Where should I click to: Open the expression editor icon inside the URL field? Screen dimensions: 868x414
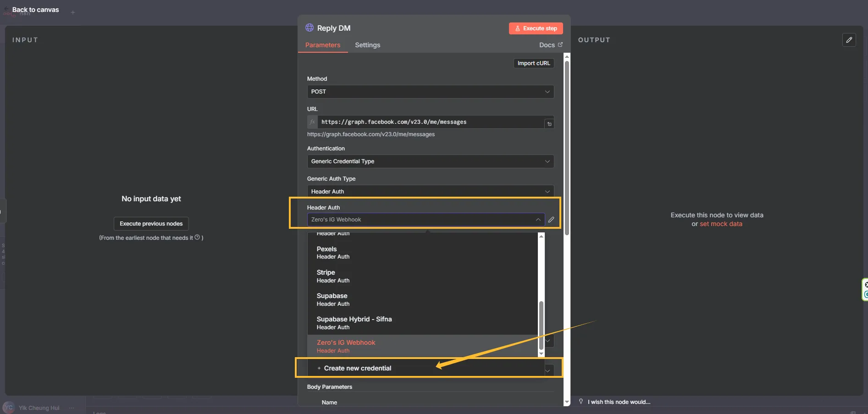tap(549, 123)
